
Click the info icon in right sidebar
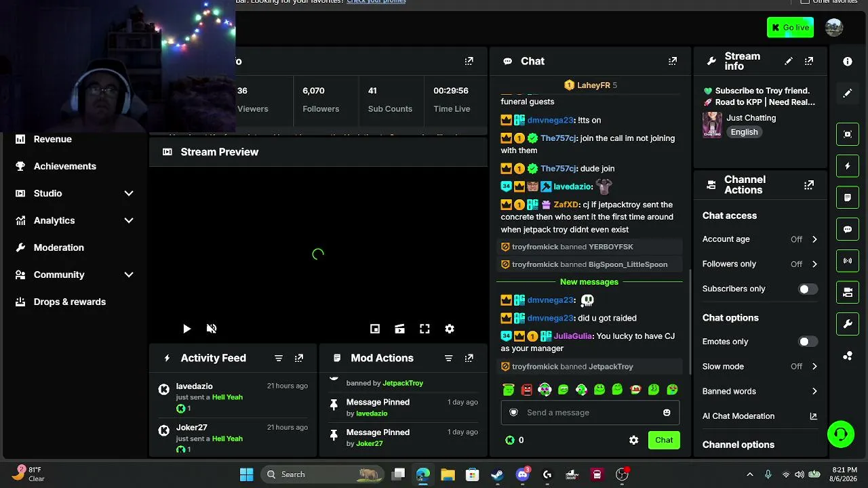pos(848,62)
